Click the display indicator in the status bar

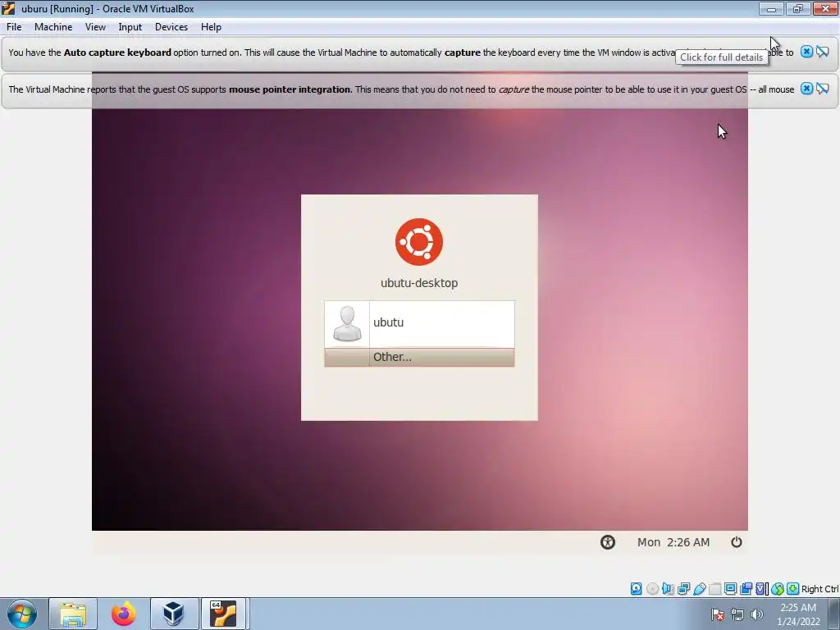tap(730, 589)
